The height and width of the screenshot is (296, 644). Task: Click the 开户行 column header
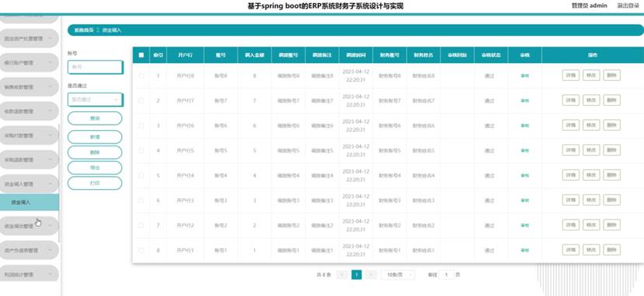pos(185,55)
